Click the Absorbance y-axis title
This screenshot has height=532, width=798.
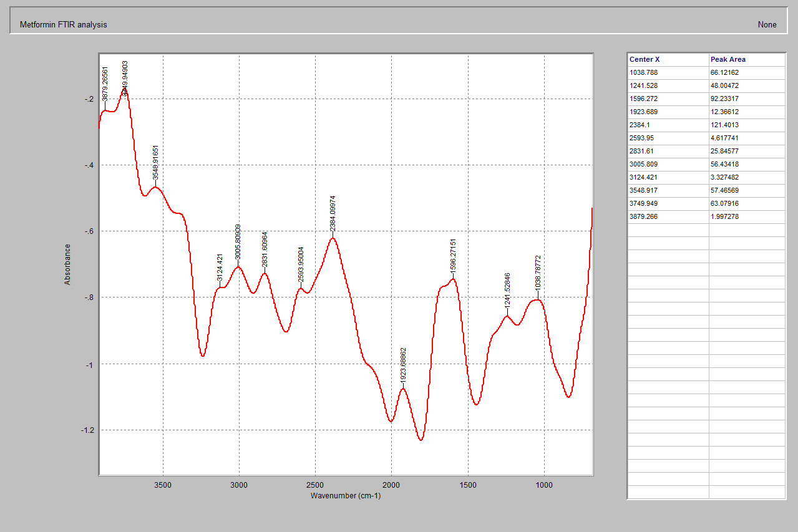coord(68,264)
